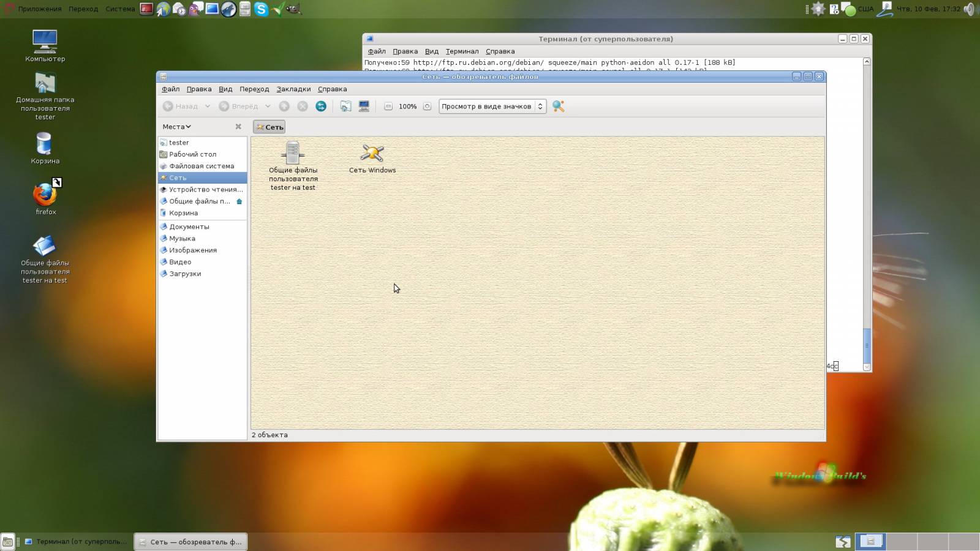The image size is (980, 551).
Task: Open Правка menu in file browser
Action: point(199,89)
